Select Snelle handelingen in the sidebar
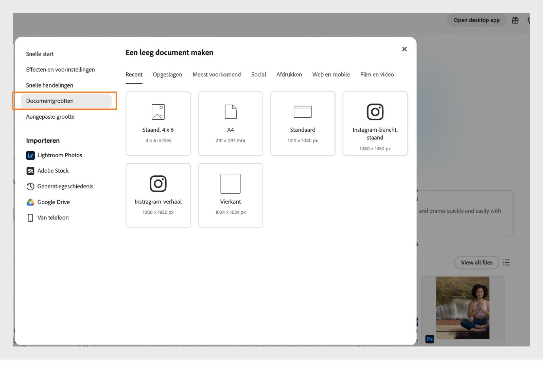The image size is (543, 392). tap(49, 85)
